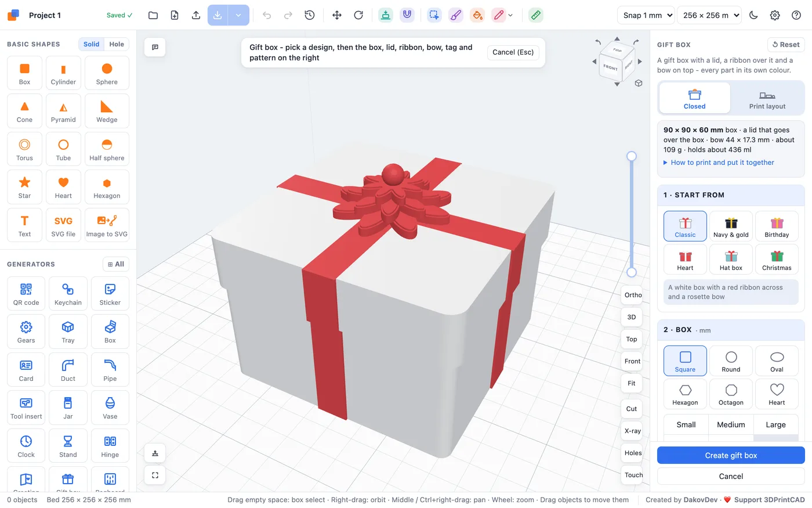
Task: Toggle X-ray view mode
Action: coord(633,431)
